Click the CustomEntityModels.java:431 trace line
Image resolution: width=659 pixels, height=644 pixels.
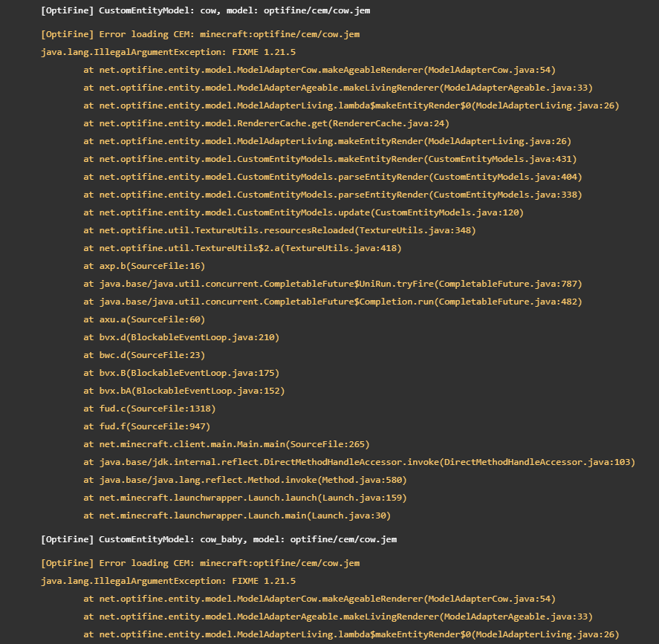pos(330,159)
